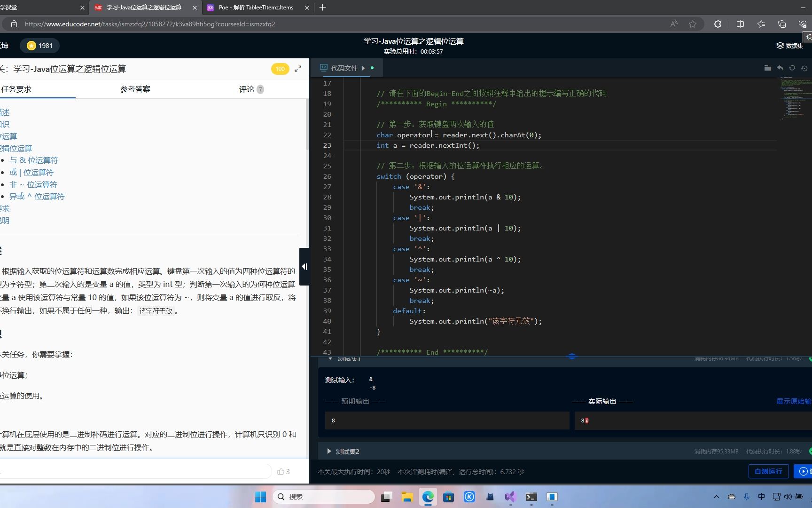Switch to 参考答案 tab

pos(135,89)
